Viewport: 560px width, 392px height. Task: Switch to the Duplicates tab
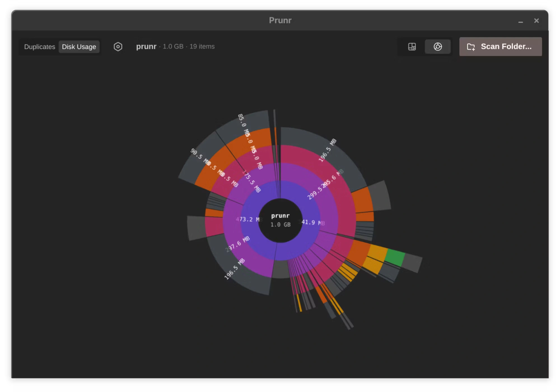coord(39,47)
